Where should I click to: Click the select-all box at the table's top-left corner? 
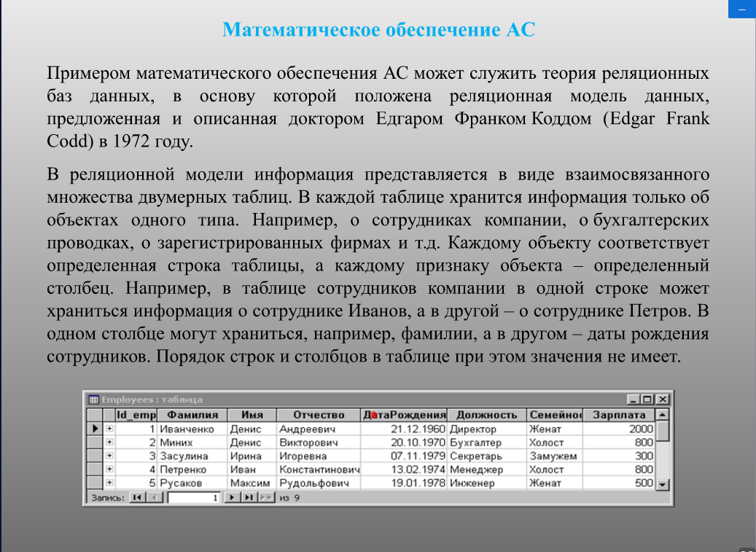[x=95, y=415]
